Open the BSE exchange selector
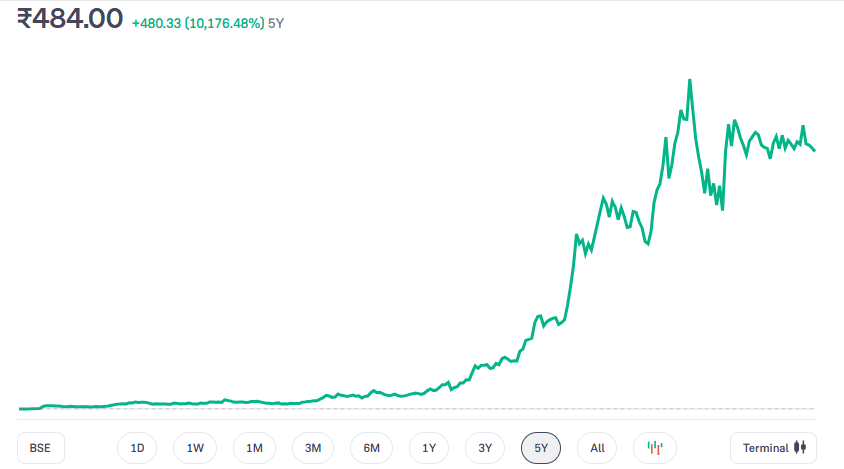The height and width of the screenshot is (469, 844). [x=41, y=448]
